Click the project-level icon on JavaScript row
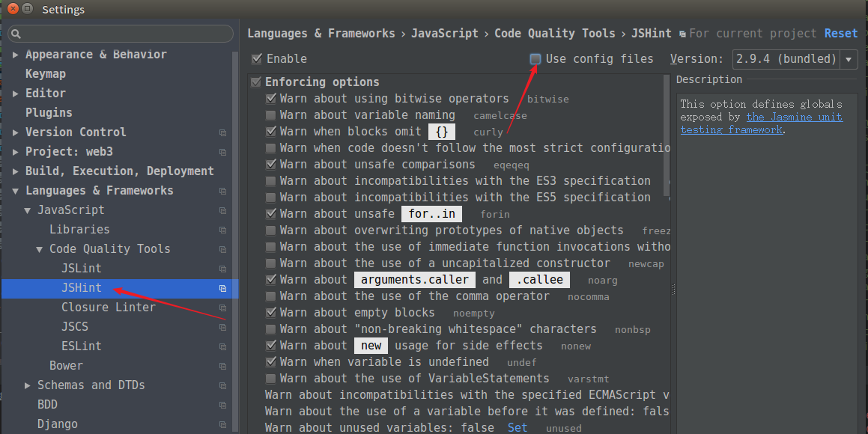This screenshot has height=434, width=868. 222,211
